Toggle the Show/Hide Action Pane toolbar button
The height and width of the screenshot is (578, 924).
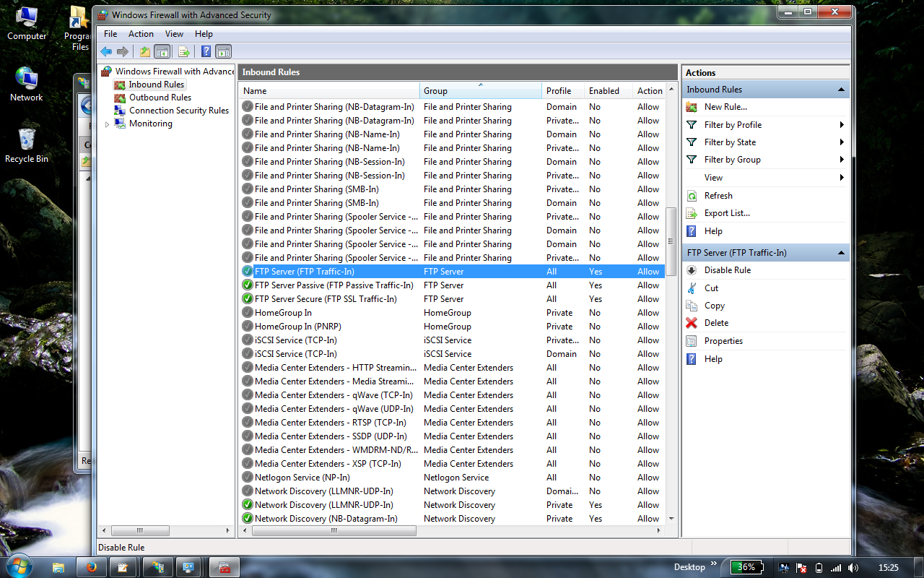click(224, 51)
